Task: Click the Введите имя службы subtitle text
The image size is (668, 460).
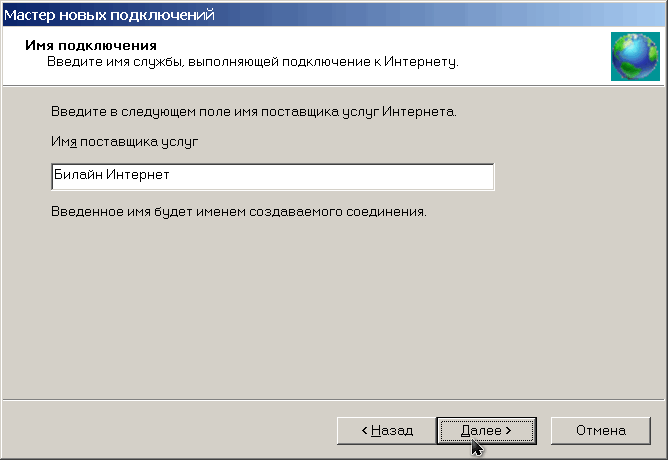Action: [x=253, y=62]
